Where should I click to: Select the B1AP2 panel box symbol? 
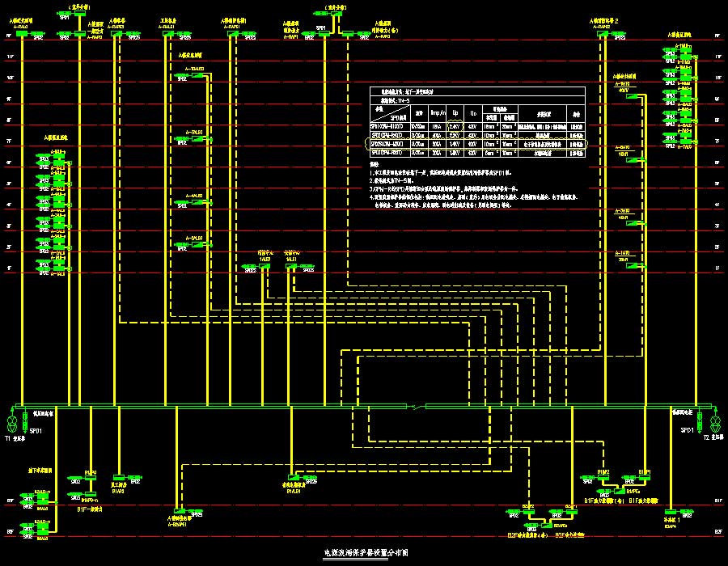(x=603, y=477)
